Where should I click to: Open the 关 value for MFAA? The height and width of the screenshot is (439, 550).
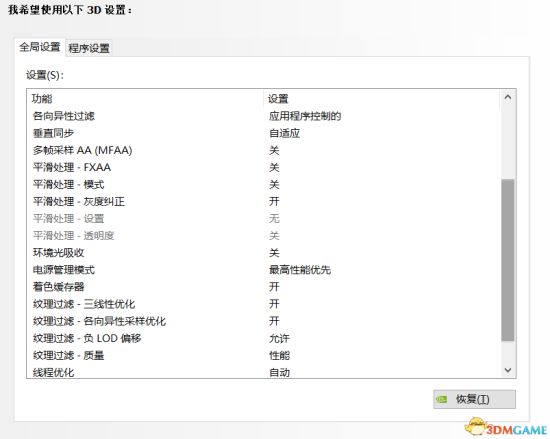tap(274, 150)
